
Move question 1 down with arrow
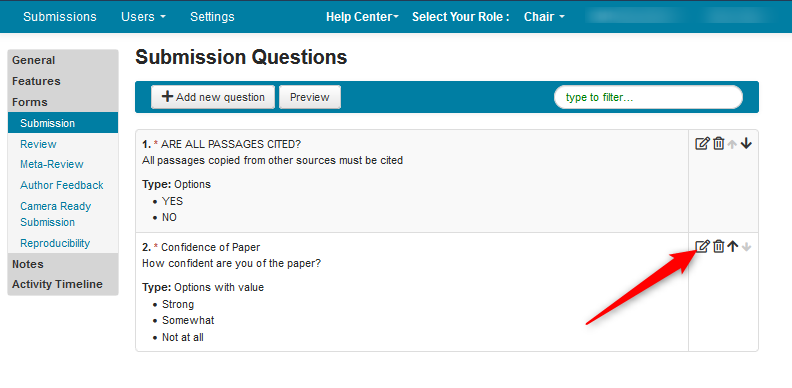747,144
